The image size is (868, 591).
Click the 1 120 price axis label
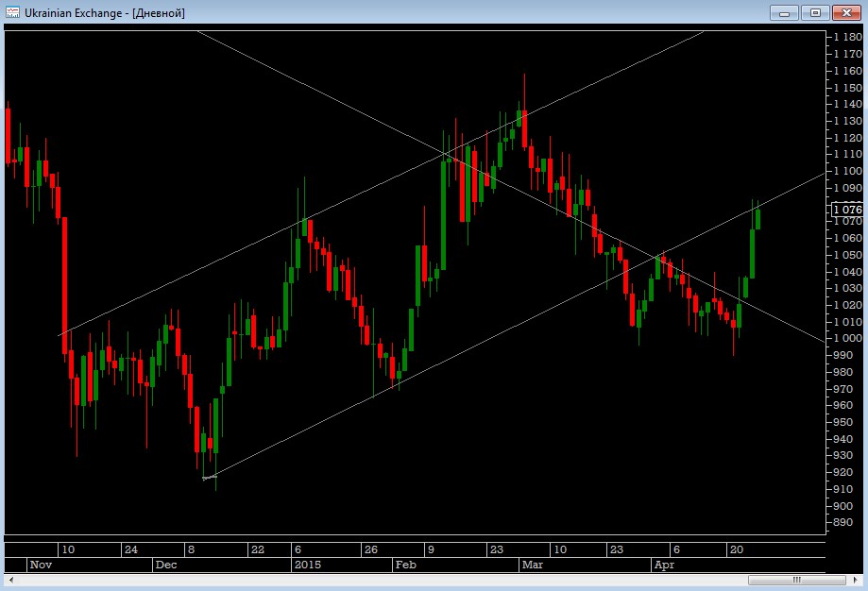pyautogui.click(x=847, y=137)
